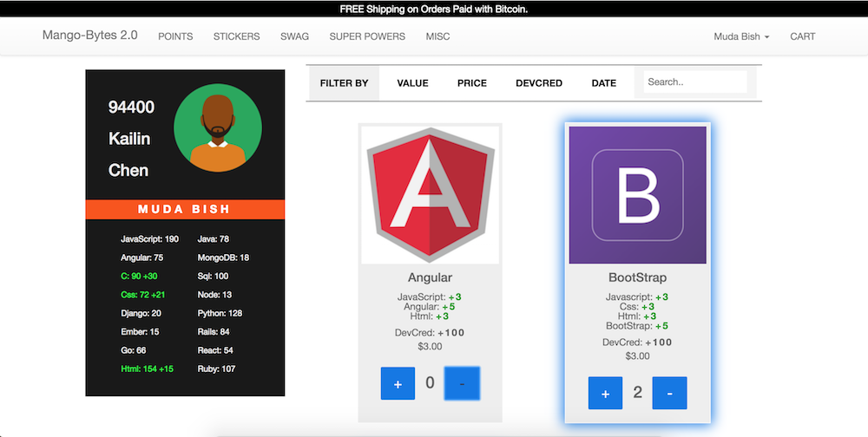Filter products by VALUE
Screen dimensions: 868x437
(412, 83)
